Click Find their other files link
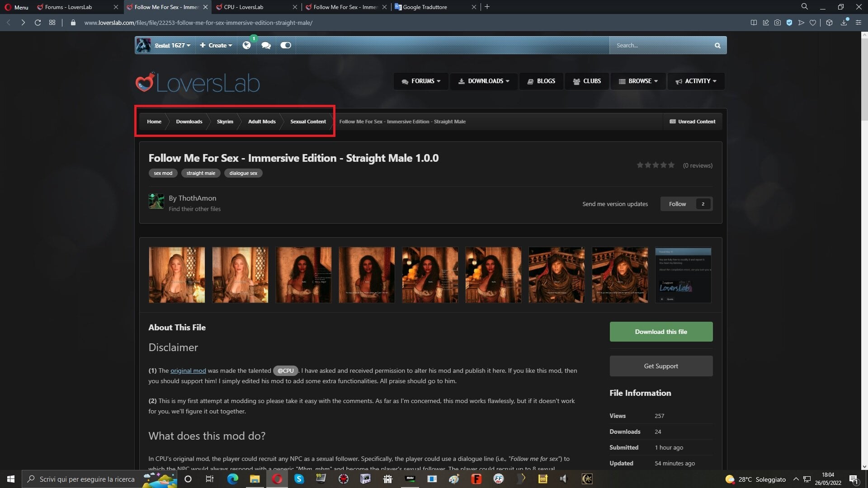The width and height of the screenshot is (868, 488). (x=195, y=209)
